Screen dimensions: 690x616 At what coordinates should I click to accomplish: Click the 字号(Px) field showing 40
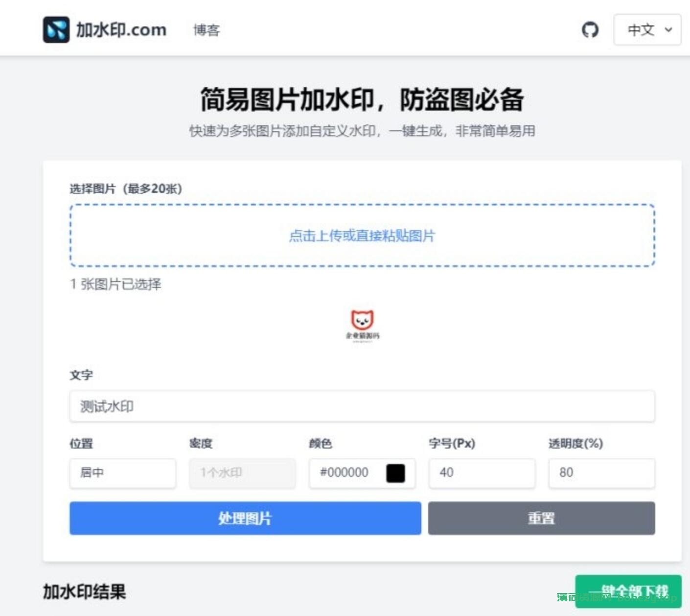pos(482,473)
